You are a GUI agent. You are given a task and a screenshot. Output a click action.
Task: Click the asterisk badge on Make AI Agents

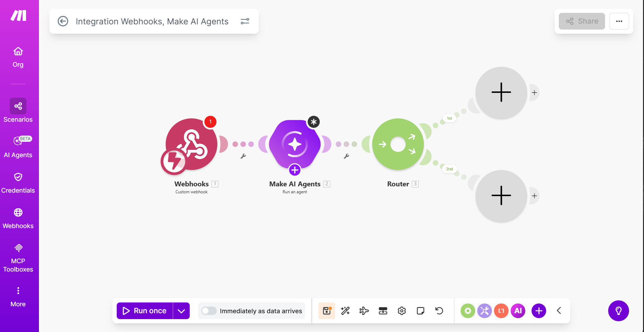point(314,122)
